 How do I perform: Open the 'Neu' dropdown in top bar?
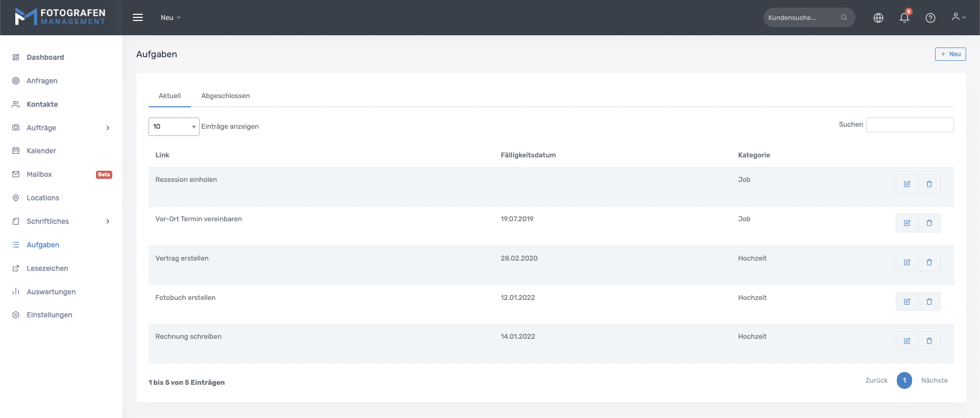(x=170, y=17)
